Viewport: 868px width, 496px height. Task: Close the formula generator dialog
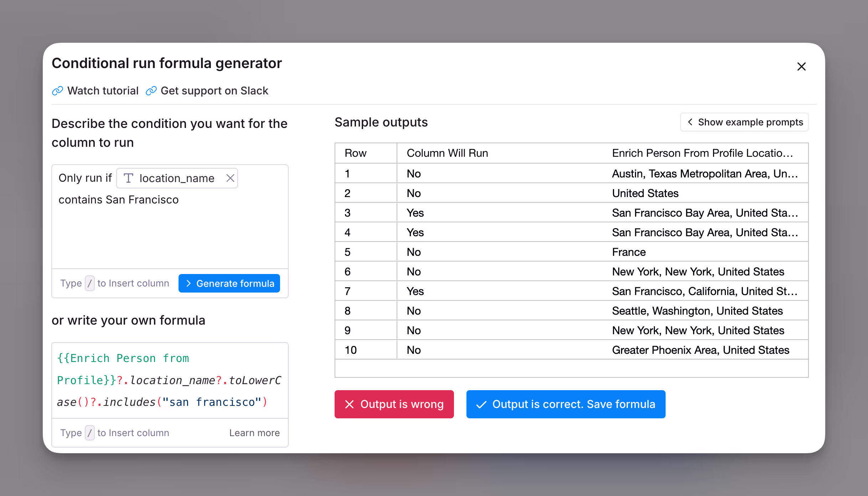pyautogui.click(x=801, y=67)
